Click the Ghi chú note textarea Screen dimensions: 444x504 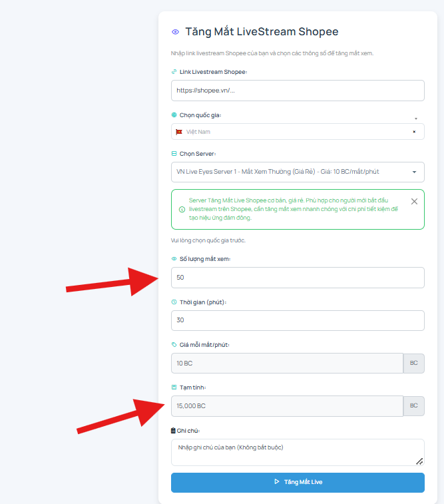pyautogui.click(x=298, y=453)
